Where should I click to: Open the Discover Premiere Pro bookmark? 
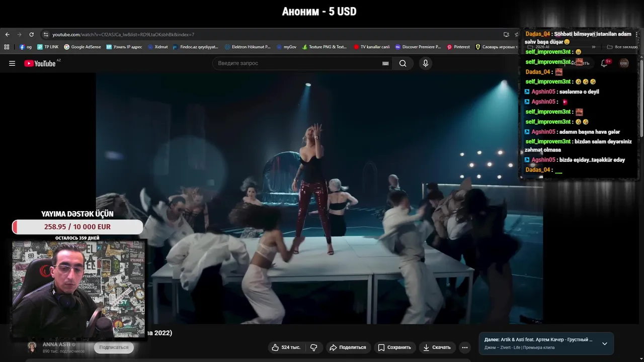click(x=418, y=47)
